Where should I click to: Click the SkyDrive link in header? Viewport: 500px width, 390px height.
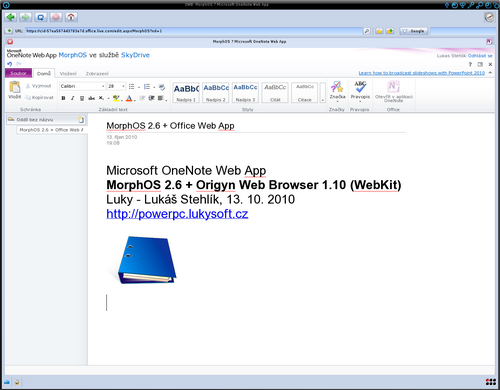point(135,55)
